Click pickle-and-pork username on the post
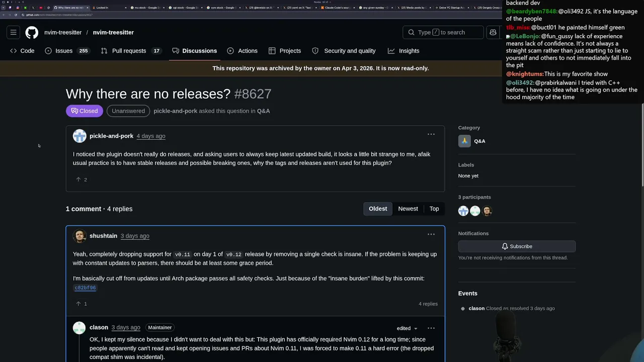This screenshot has width=644, height=362. point(111,136)
